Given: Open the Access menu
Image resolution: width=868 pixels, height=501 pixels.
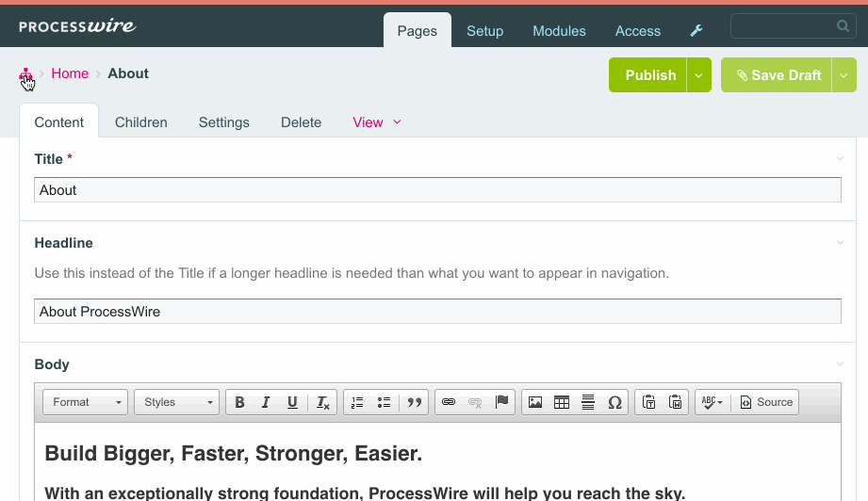Looking at the screenshot, I should click(638, 31).
